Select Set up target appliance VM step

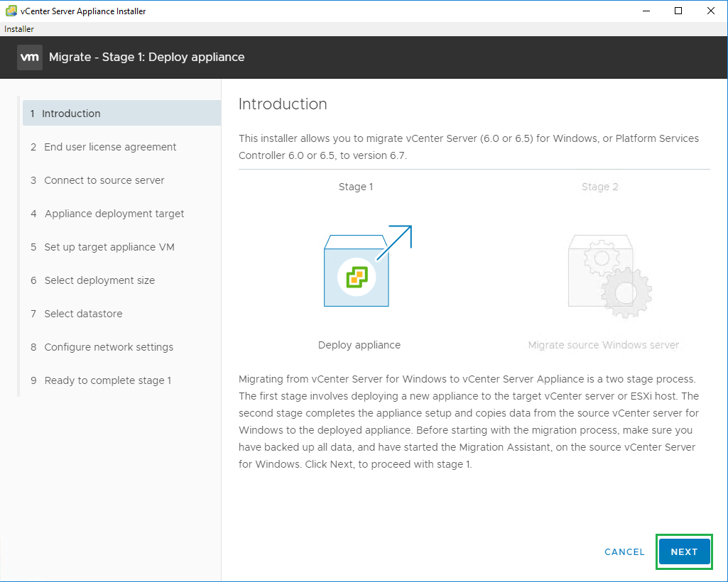[109, 247]
